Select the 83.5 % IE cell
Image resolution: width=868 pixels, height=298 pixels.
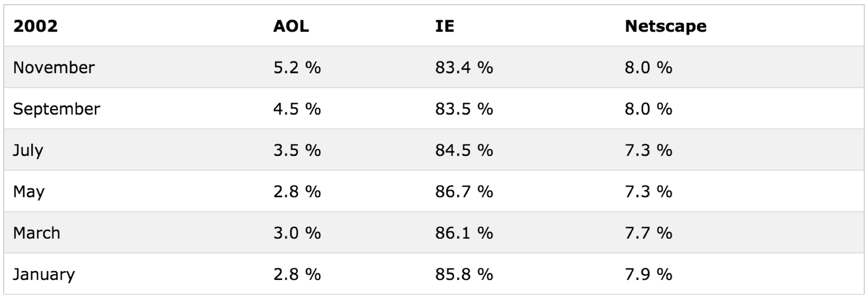[464, 109]
